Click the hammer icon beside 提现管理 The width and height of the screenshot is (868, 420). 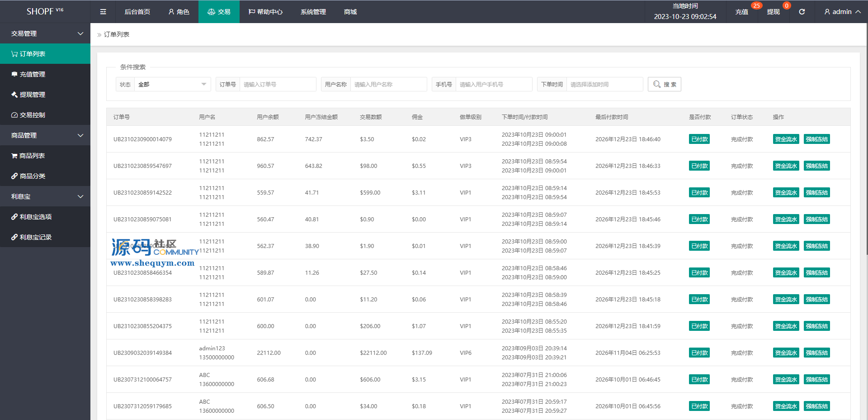point(14,95)
